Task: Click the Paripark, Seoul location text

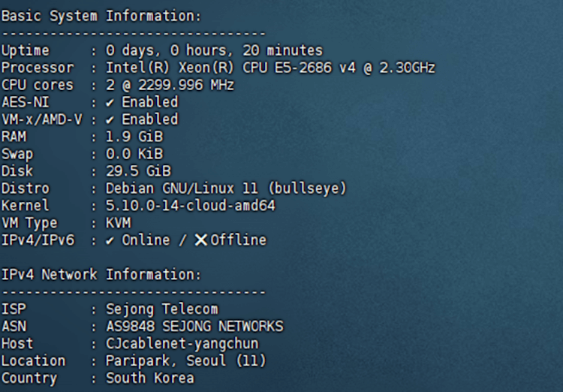Action: pos(186,361)
